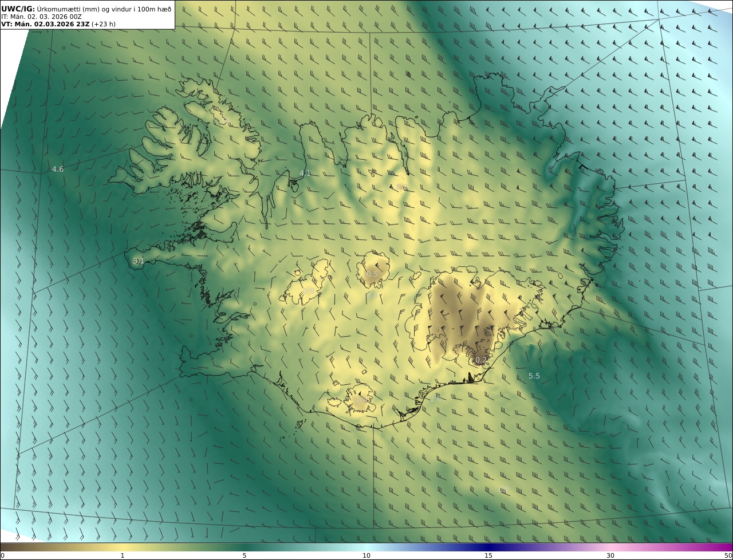The height and width of the screenshot is (560, 733).
Task: Click the 'VT: Mán. 02.03.2026 23Z' valid-time line
Action: point(58,25)
